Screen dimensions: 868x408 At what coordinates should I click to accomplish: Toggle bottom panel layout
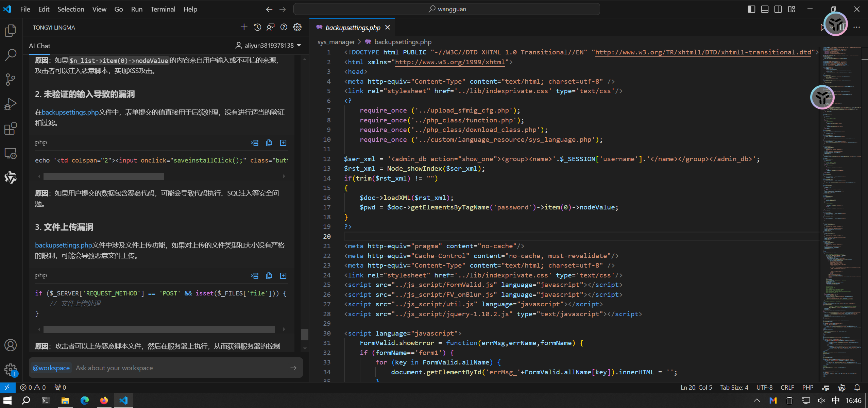(x=765, y=10)
